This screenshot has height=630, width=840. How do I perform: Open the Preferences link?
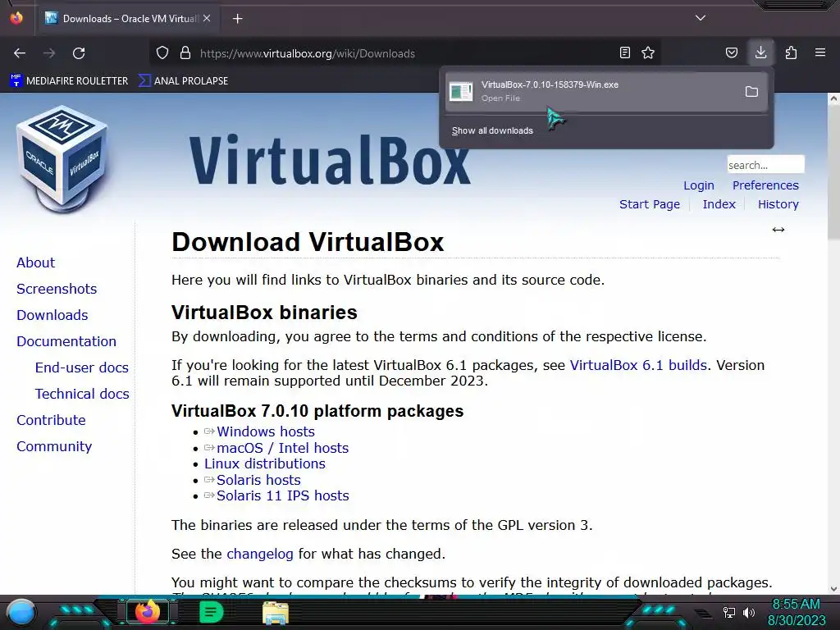pos(765,185)
